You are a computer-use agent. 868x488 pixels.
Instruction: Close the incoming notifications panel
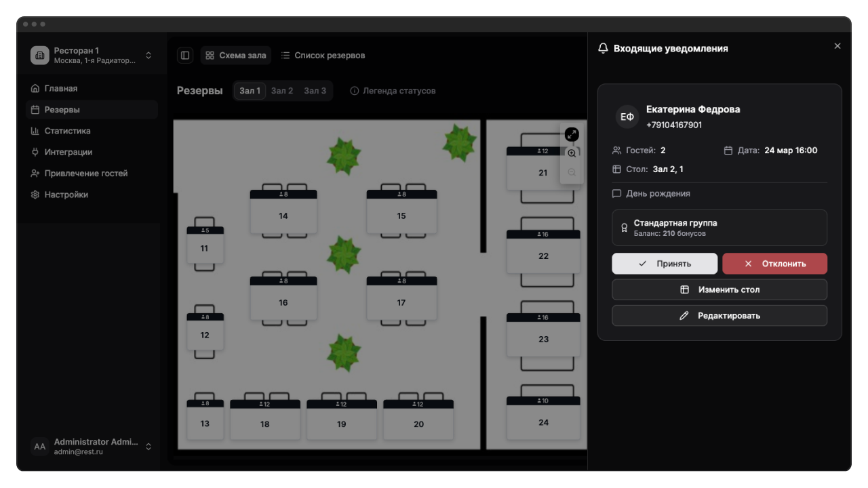[x=837, y=46]
